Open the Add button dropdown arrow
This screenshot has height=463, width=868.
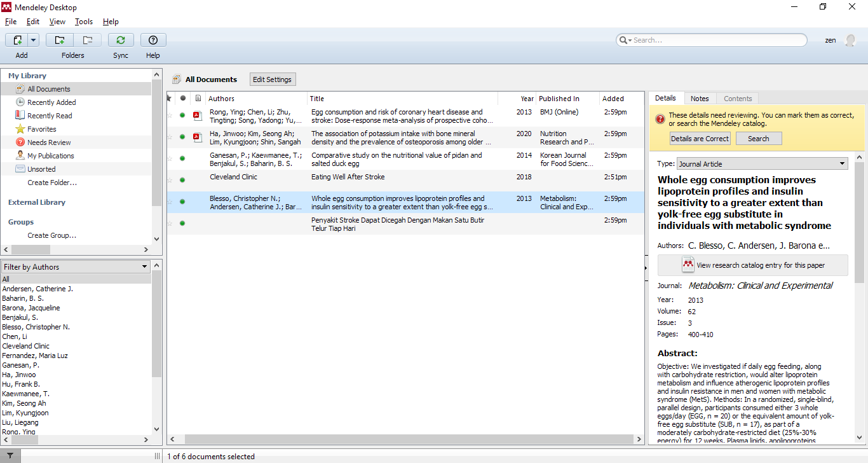coord(33,40)
